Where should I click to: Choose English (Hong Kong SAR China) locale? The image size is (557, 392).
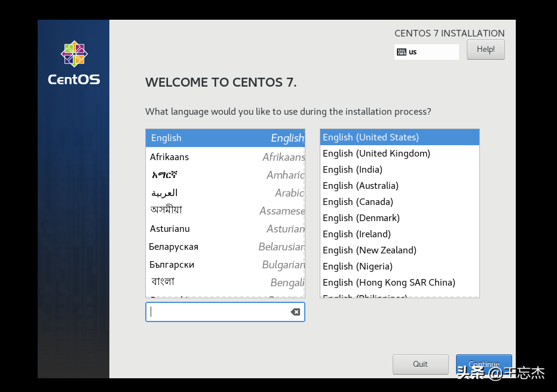(x=400, y=283)
